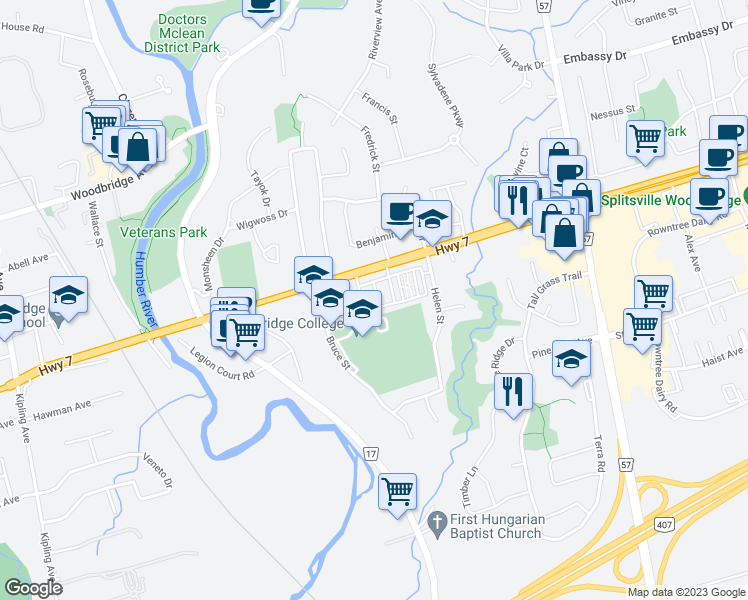This screenshot has height=600, width=748.
Task: Click the Map data ©2023 Google attribution
Action: point(687,593)
